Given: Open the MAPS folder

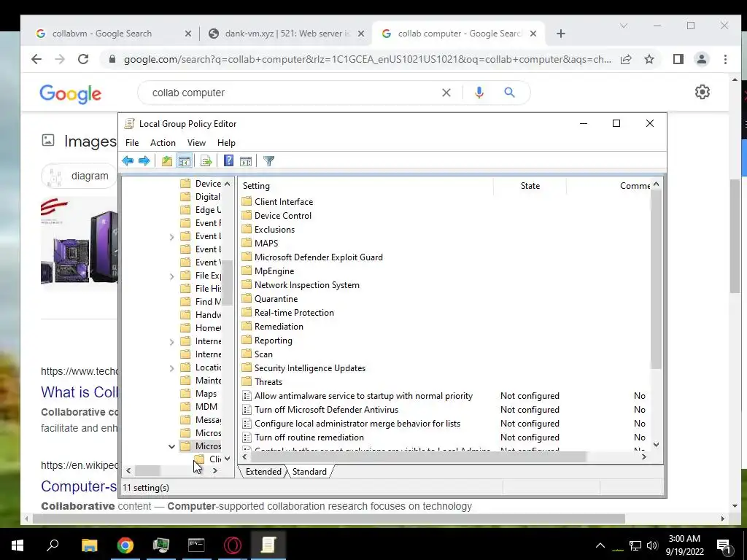Looking at the screenshot, I should pos(266,244).
